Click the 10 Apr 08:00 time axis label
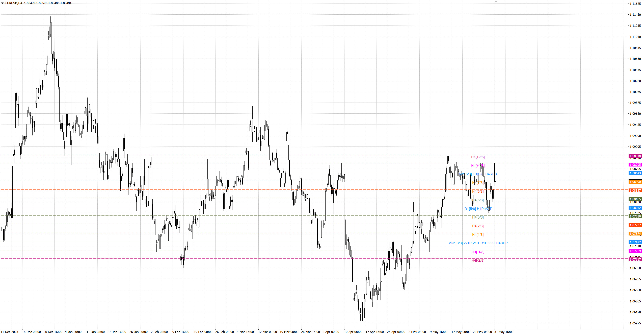The height and width of the screenshot is (335, 644). point(353,332)
